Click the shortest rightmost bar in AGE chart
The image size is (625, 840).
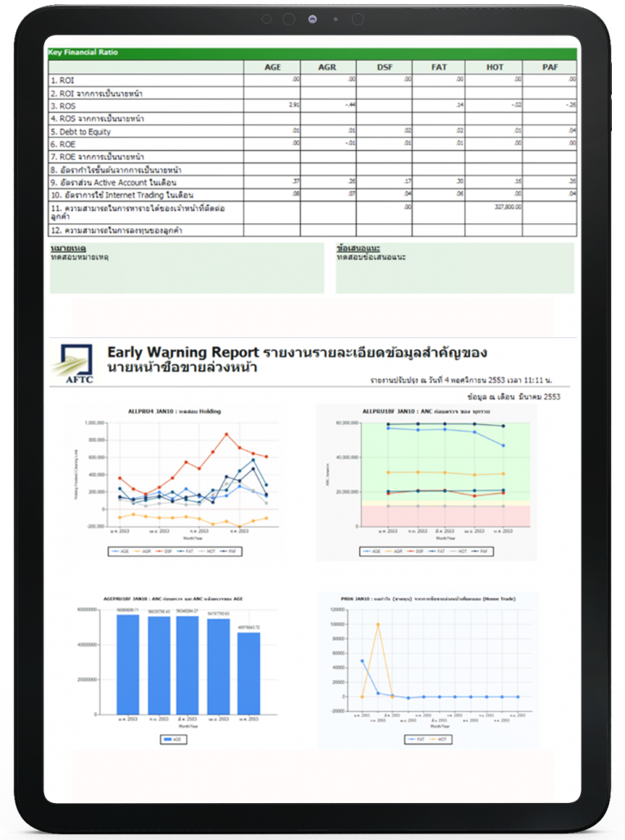pyautogui.click(x=249, y=673)
